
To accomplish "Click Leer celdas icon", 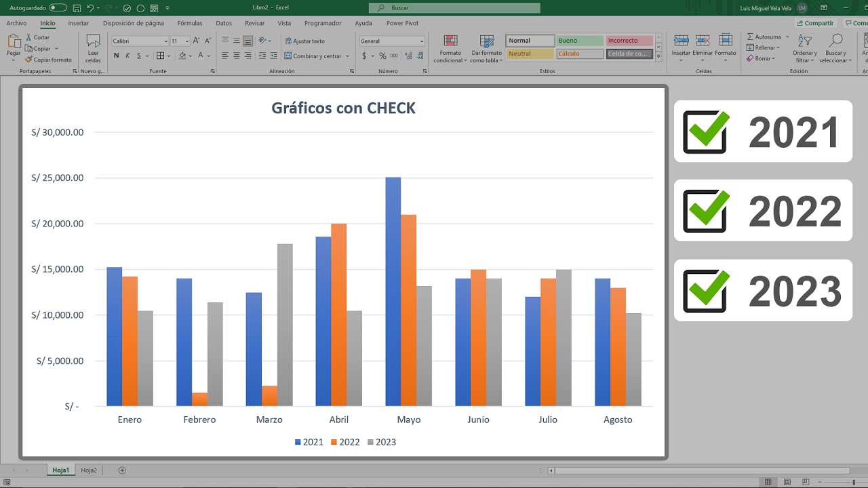I will (93, 41).
